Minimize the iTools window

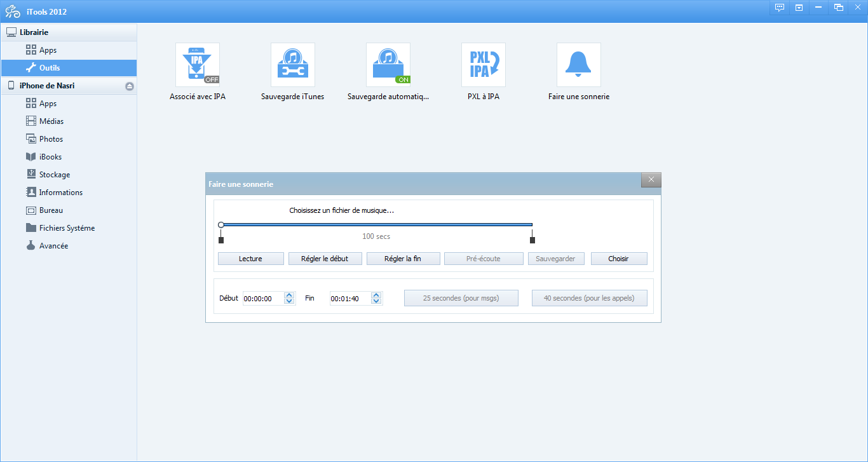pyautogui.click(x=818, y=8)
